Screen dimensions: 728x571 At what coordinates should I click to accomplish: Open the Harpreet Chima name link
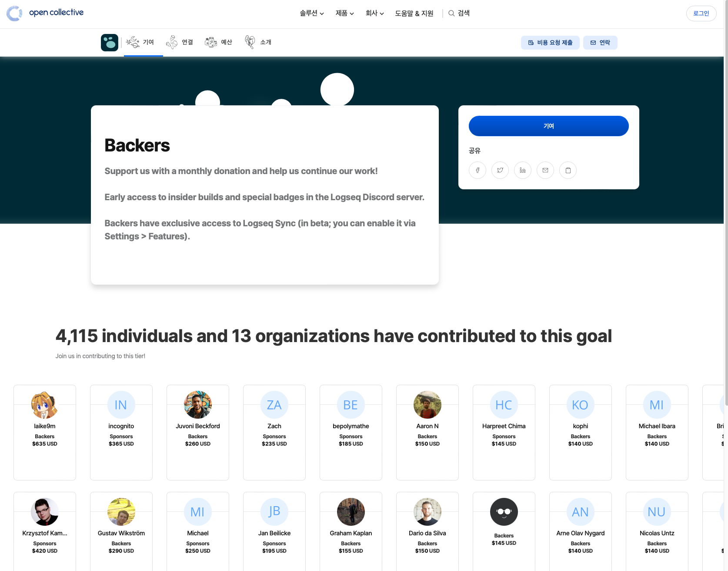tap(504, 426)
